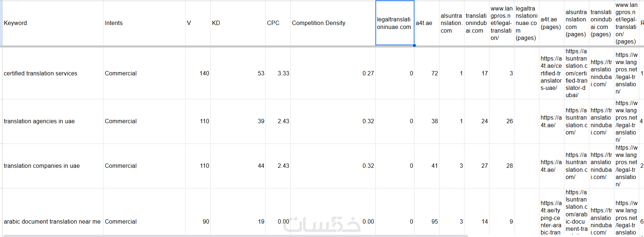The image size is (644, 237).
Task: Click a4t.ae rank value 95
Action: coord(426,212)
